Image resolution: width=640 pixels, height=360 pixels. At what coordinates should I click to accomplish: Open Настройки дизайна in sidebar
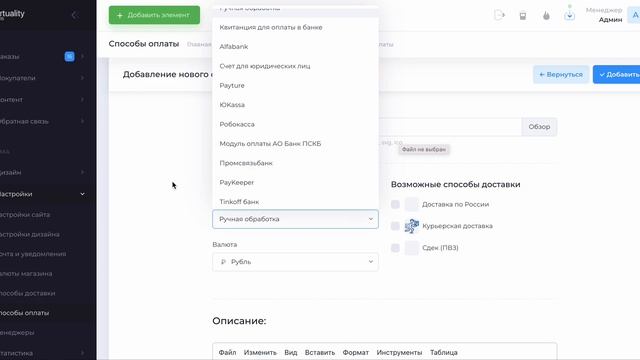pos(30,234)
